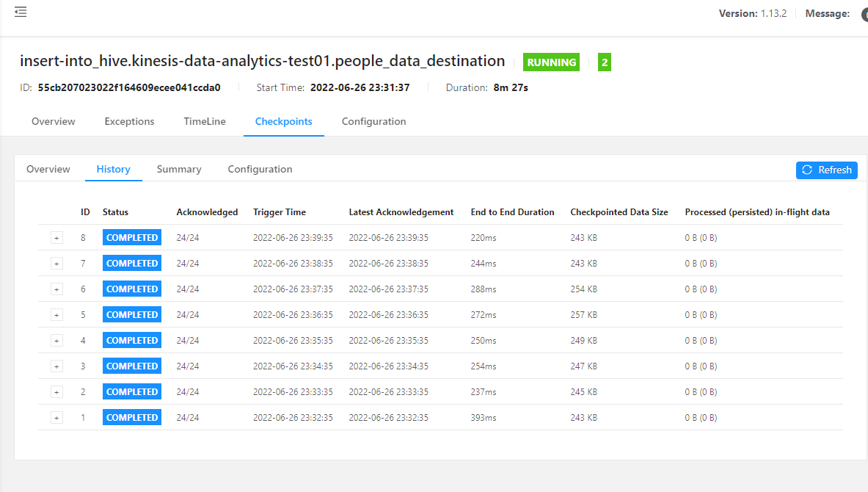Expand checkpoint row 3 details
Screen dimensions: 868x492
pos(56,366)
